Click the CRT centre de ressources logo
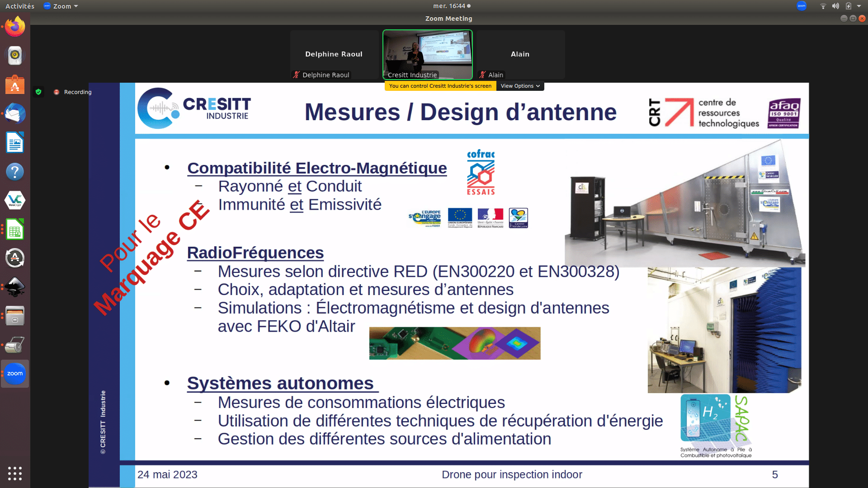 click(704, 113)
